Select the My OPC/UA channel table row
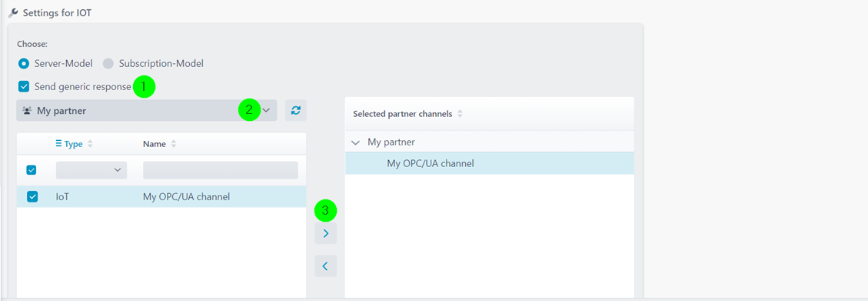Screen dimensions: 868x301 point(161,196)
